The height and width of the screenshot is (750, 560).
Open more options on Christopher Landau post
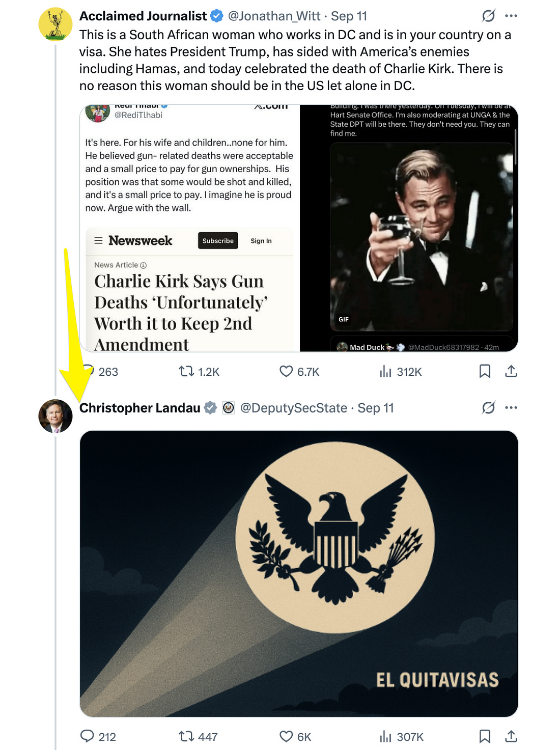point(511,408)
